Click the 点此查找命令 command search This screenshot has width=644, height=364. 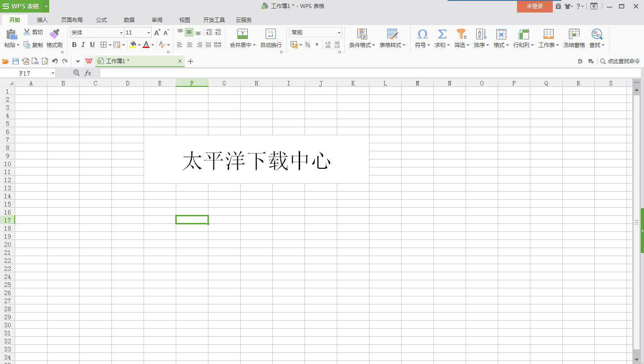(x=620, y=61)
